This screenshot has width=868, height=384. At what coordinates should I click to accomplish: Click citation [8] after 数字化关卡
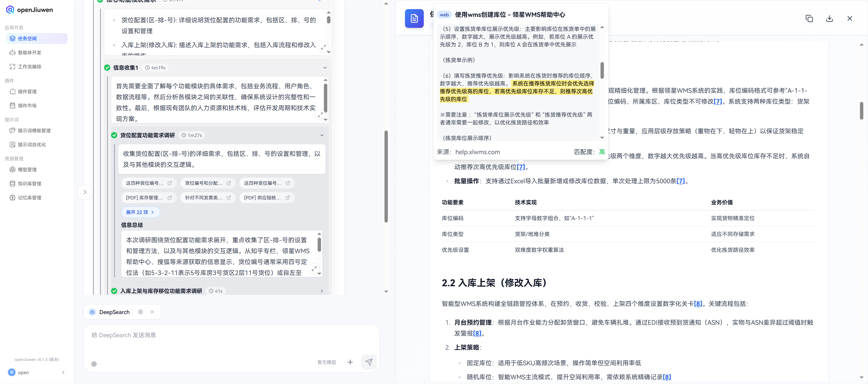[698, 304]
